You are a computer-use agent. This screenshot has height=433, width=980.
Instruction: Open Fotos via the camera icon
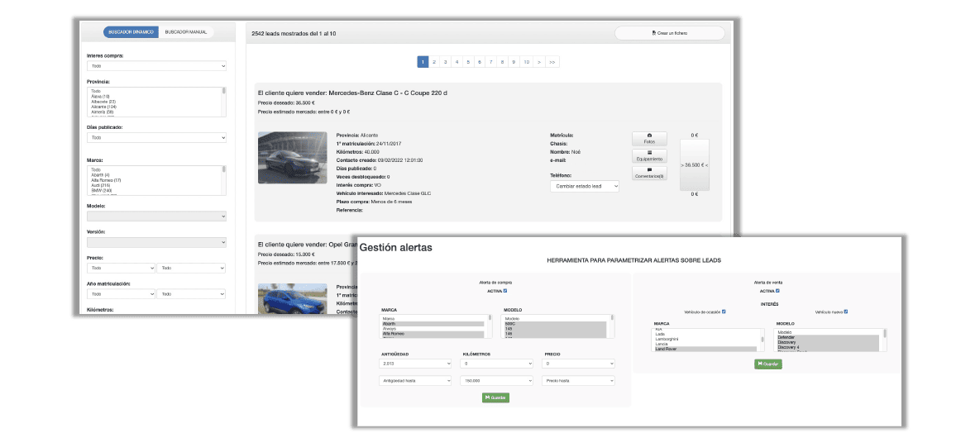(649, 136)
